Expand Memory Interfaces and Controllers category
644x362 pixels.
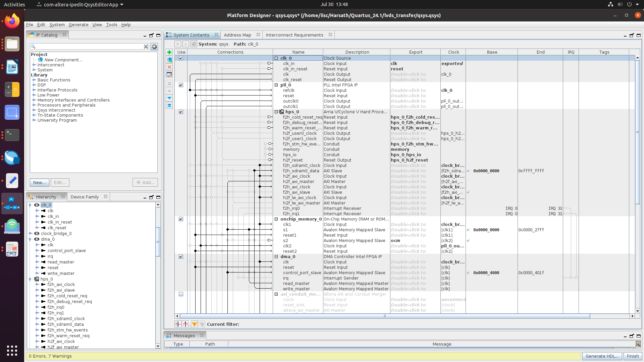(x=34, y=100)
